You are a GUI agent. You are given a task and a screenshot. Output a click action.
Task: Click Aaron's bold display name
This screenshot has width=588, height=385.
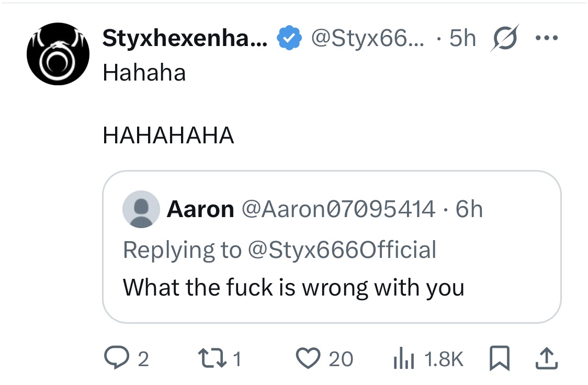point(201,209)
